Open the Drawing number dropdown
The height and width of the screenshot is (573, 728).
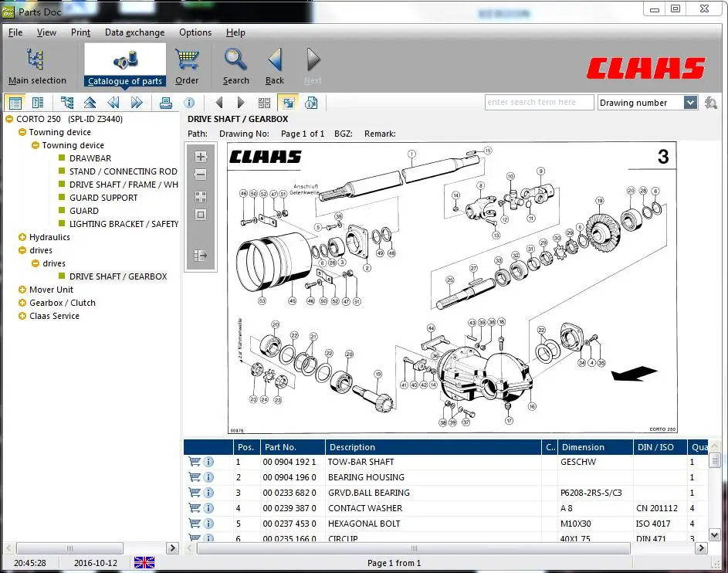pyautogui.click(x=690, y=103)
